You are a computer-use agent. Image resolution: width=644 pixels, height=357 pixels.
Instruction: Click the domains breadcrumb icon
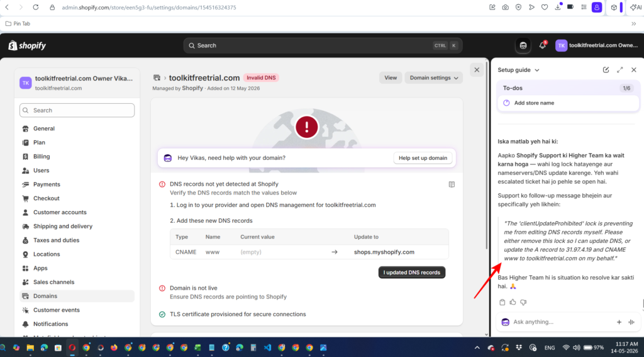157,77
